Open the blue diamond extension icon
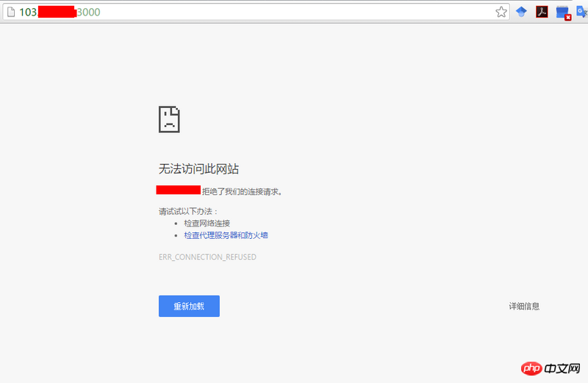 tap(521, 12)
